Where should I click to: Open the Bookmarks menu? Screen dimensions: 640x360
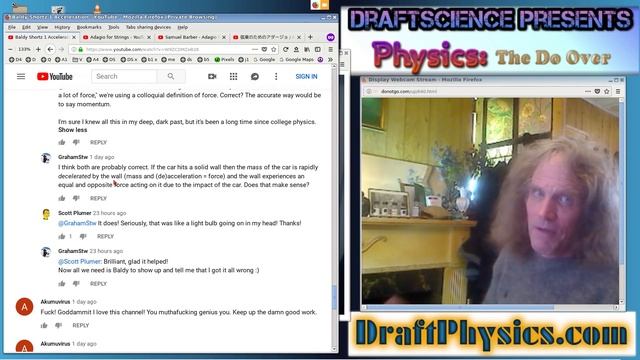coord(89,27)
